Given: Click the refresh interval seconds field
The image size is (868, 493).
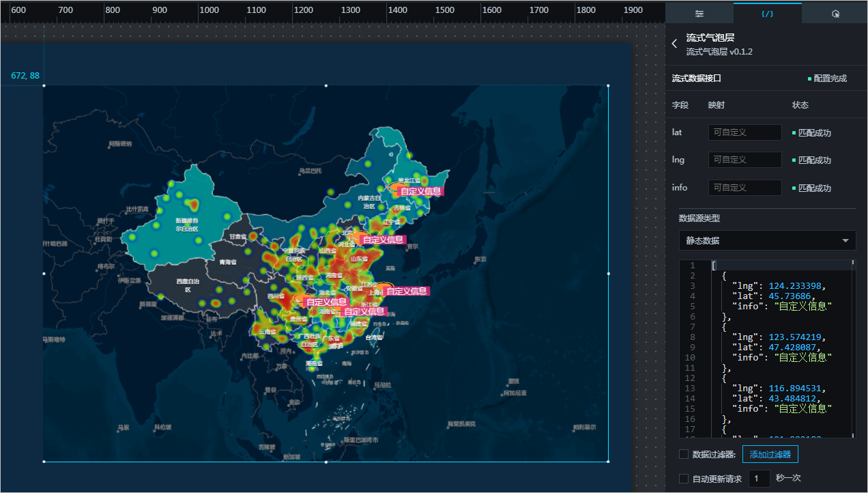Looking at the screenshot, I should (759, 479).
